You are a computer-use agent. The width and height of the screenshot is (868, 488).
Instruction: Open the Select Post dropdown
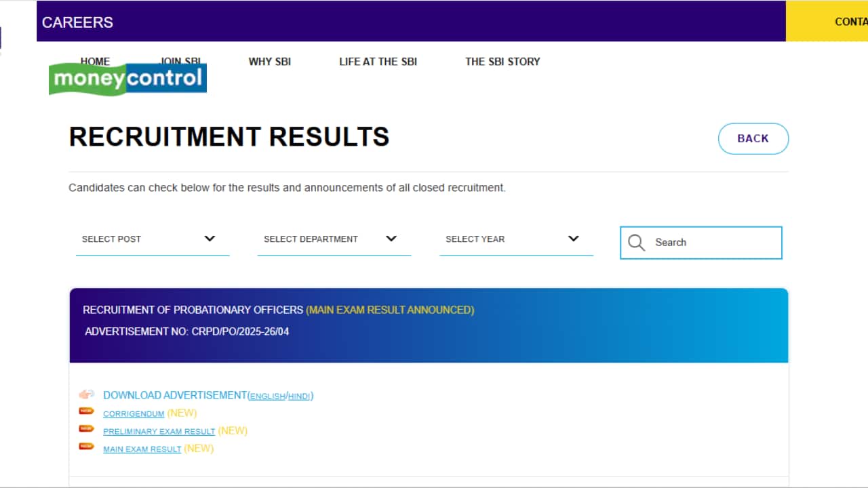point(153,239)
